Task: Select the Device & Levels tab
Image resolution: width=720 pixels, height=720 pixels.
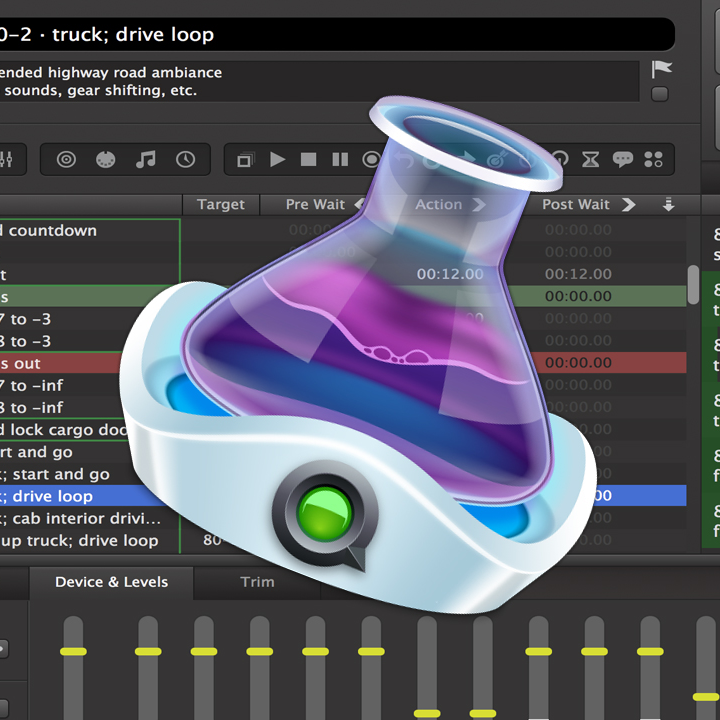Action: coord(111,582)
